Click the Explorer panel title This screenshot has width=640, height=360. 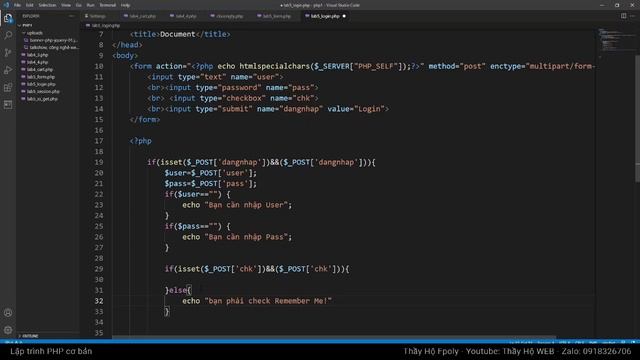click(x=31, y=16)
